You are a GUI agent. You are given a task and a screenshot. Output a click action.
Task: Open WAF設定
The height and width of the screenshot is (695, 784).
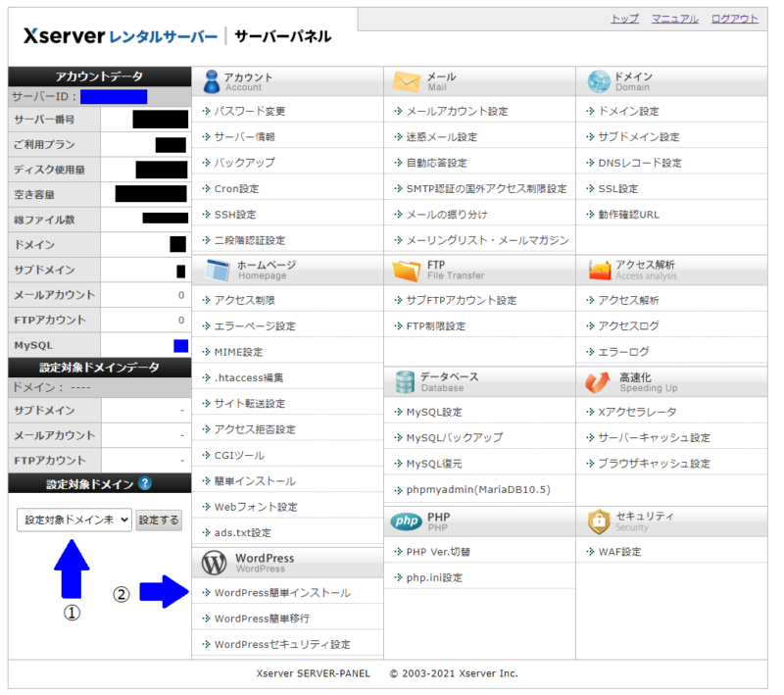(619, 552)
